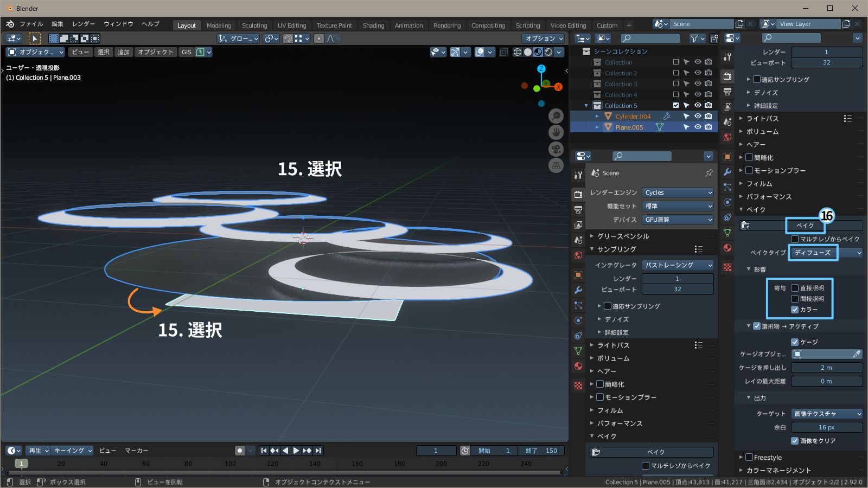Image resolution: width=868 pixels, height=488 pixels.
Task: Uncheck the 画像をクリア checkbox
Action: [795, 441]
